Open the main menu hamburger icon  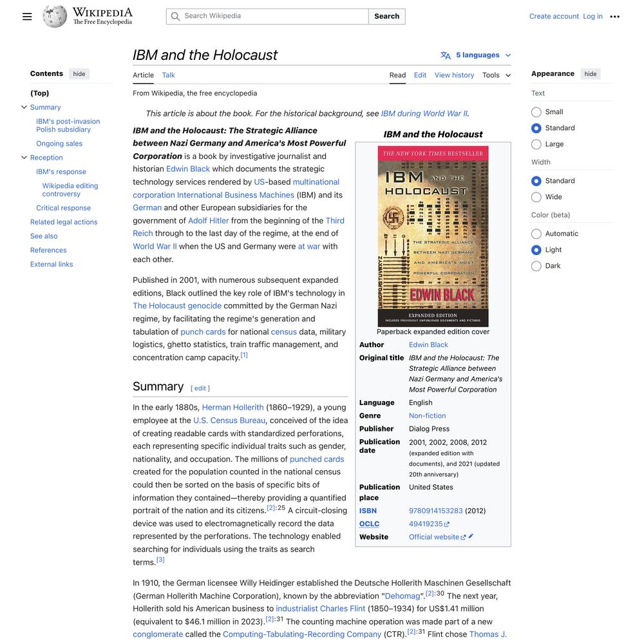(x=27, y=17)
